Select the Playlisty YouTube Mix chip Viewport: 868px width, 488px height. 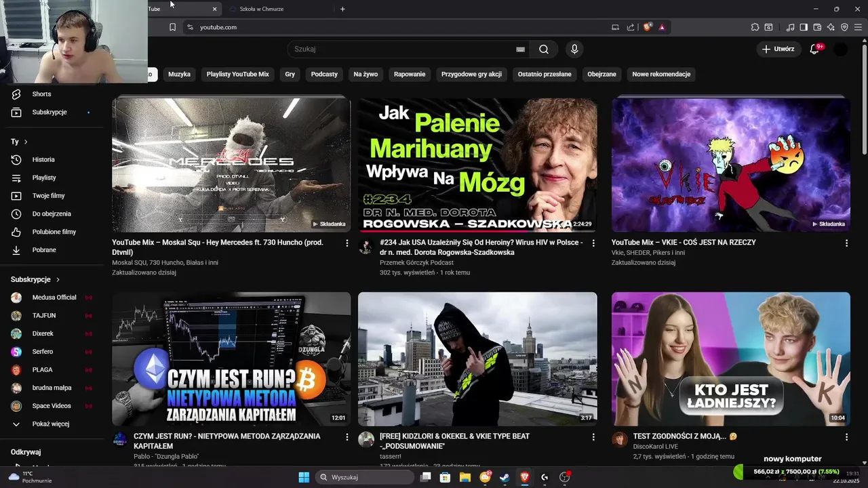click(x=238, y=74)
